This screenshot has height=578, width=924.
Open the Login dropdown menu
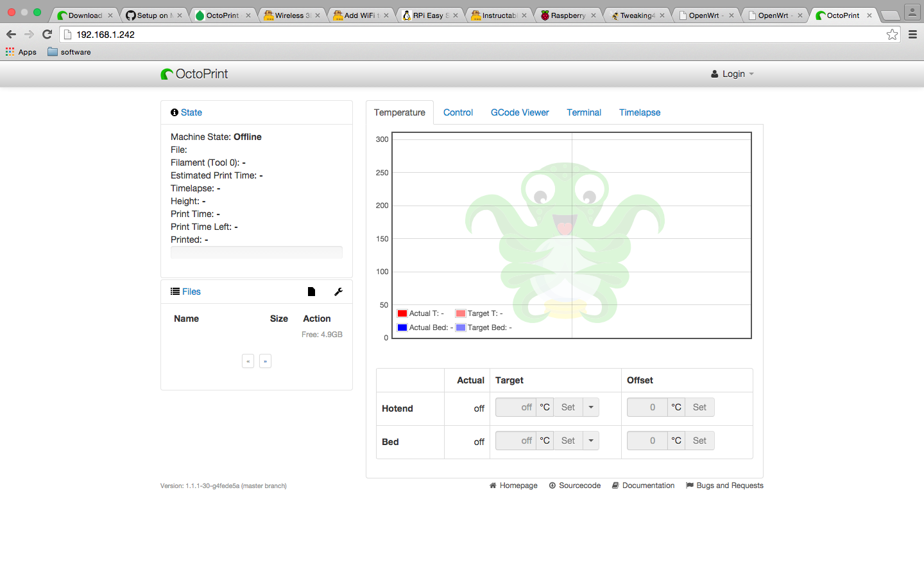(x=732, y=74)
